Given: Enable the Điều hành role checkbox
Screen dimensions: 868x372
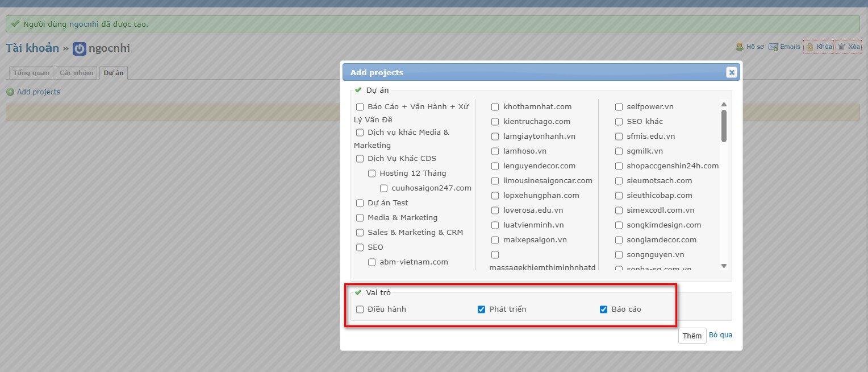Looking at the screenshot, I should tap(360, 309).
